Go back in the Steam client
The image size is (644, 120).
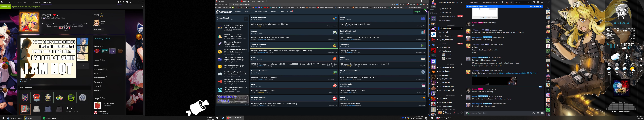(x=10, y=2)
